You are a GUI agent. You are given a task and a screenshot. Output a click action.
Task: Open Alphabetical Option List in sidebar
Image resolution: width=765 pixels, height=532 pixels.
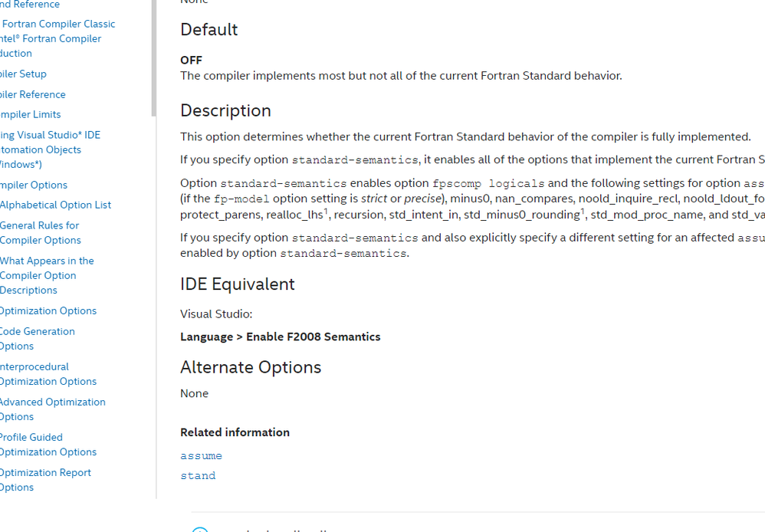[55, 205]
